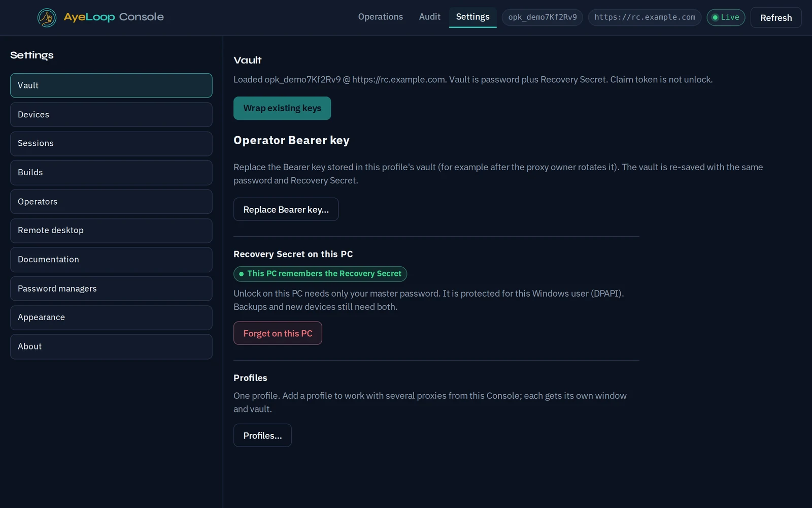Click the Profiles section heading
This screenshot has height=508, width=812.
(250, 378)
